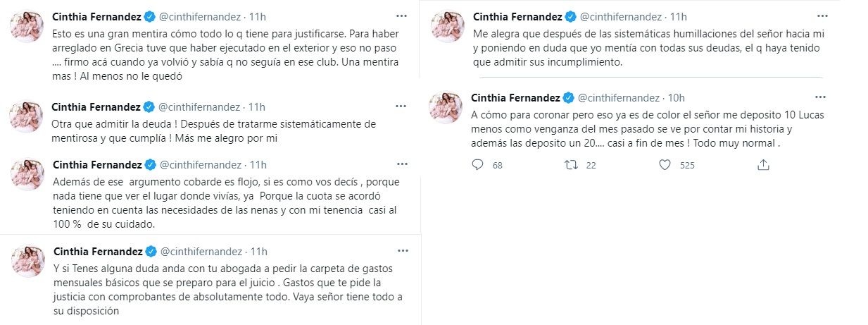Open Cinthia Fernandez name on "Además de ese" tweet
868x325 pixels.
(96, 165)
